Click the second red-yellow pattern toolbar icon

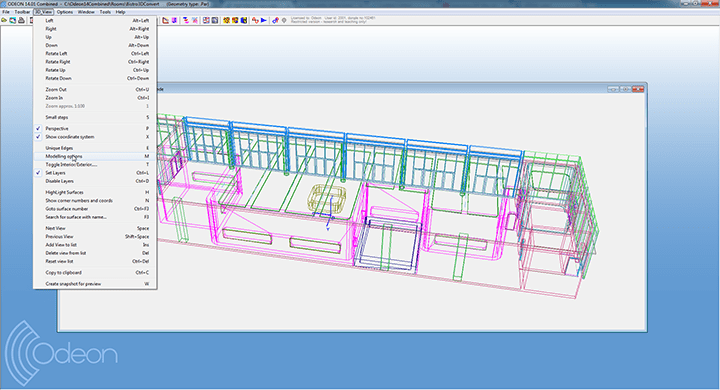pyautogui.click(x=235, y=20)
